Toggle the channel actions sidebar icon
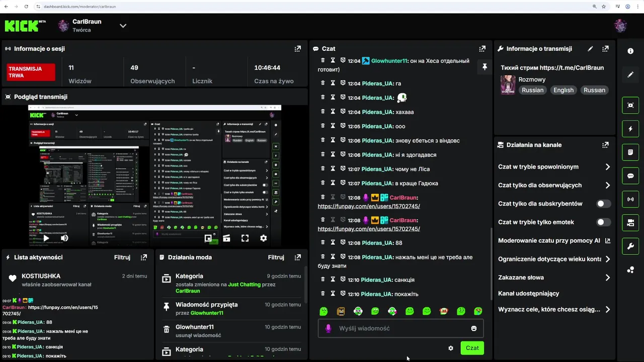The image size is (644, 362). 630,223
